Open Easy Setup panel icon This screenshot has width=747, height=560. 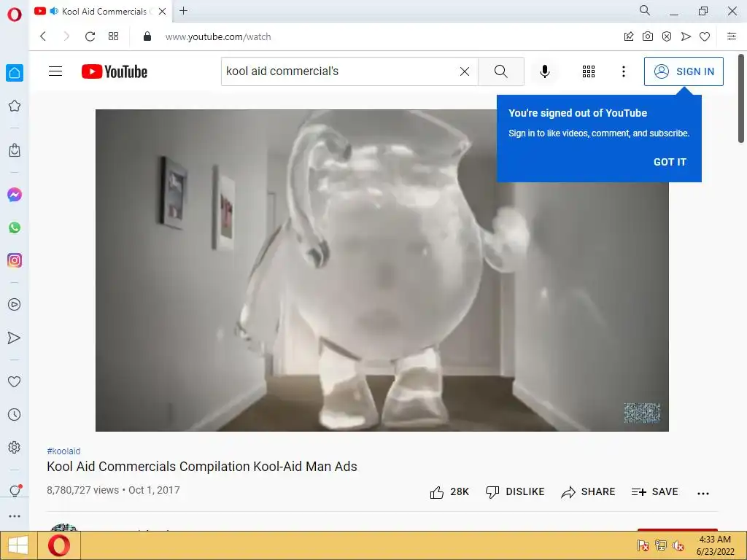[x=732, y=36]
